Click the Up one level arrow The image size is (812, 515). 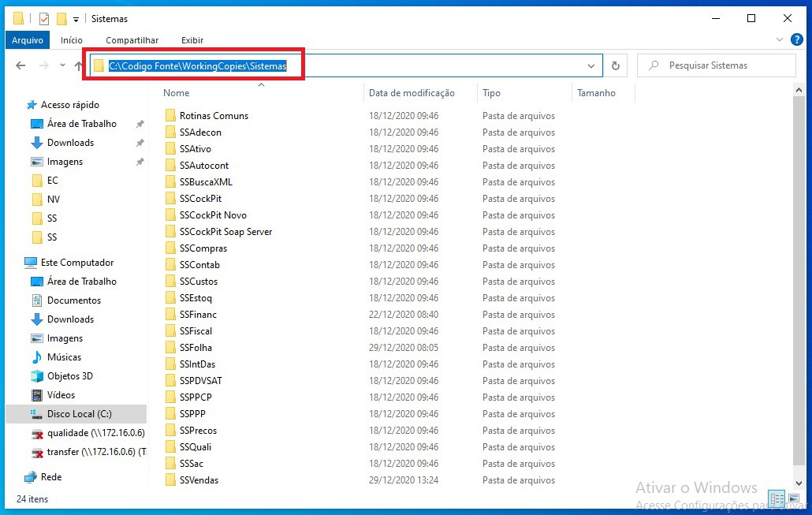(78, 65)
